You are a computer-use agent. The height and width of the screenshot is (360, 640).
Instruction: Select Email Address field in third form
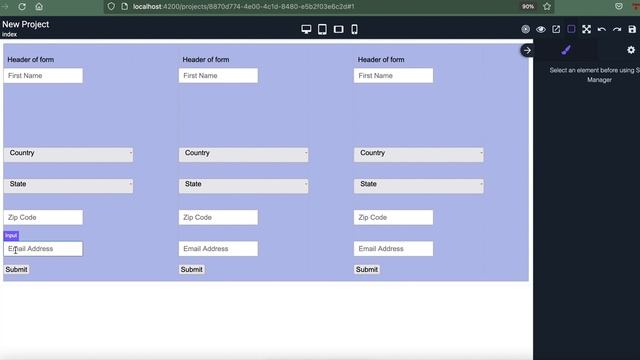[393, 249]
